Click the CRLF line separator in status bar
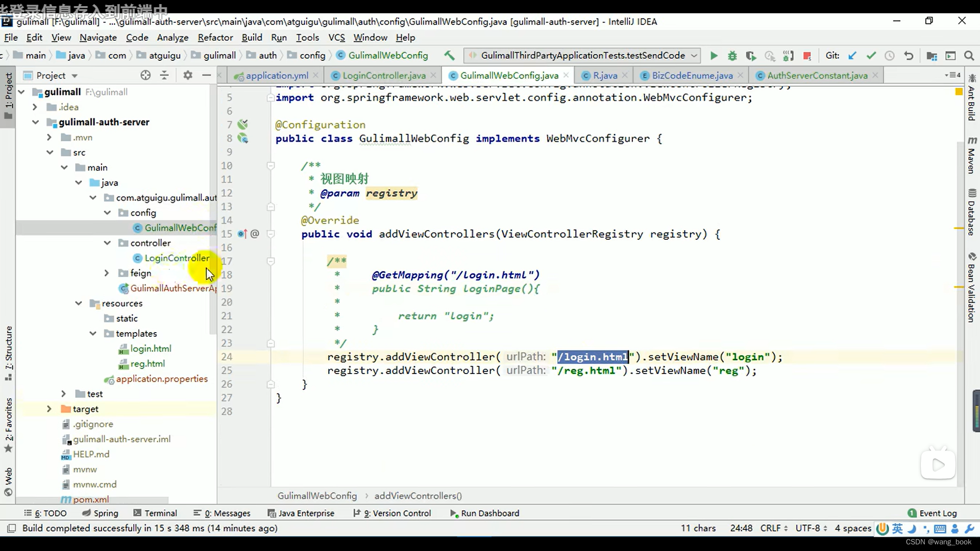980x551 pixels. click(x=774, y=528)
